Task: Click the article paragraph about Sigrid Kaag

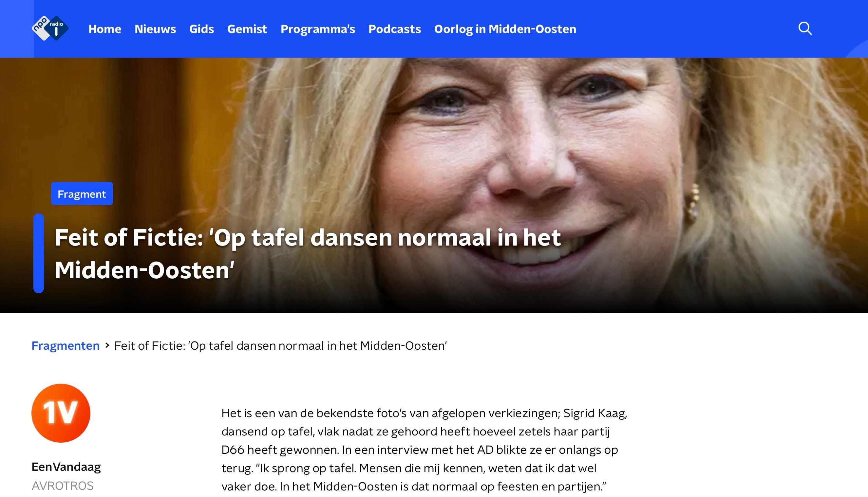Action: point(425,450)
